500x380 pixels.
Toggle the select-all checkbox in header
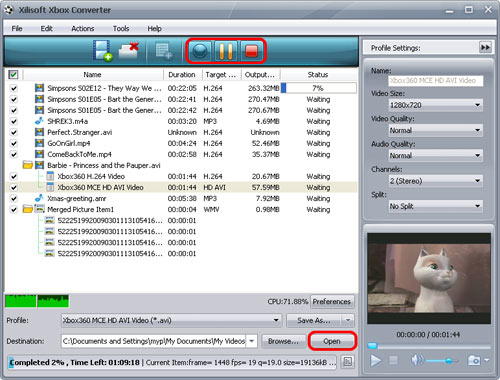tap(13, 74)
